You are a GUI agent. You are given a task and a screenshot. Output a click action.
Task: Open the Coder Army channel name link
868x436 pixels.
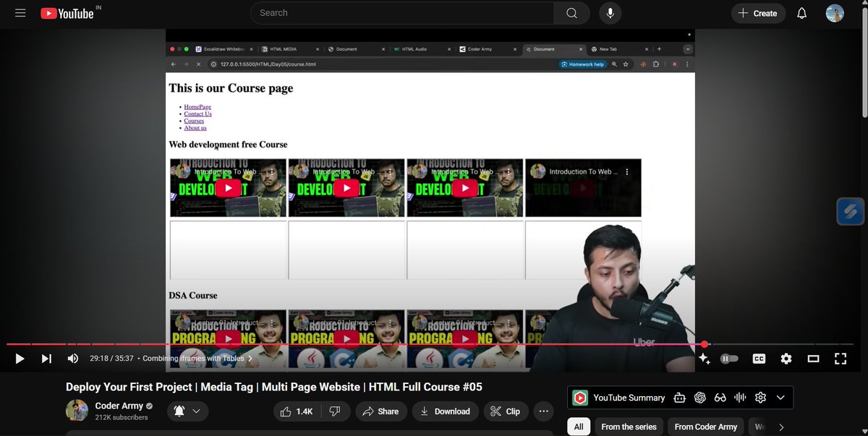(x=119, y=406)
